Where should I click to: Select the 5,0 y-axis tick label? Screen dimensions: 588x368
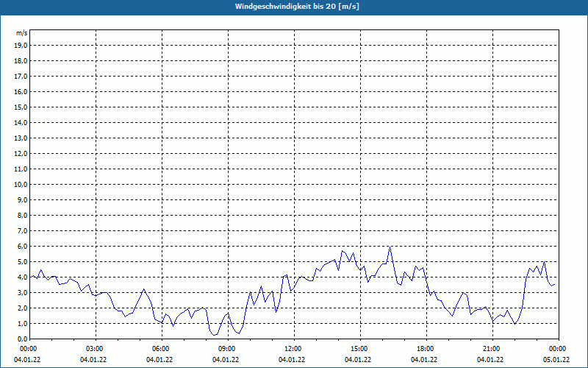click(x=22, y=261)
